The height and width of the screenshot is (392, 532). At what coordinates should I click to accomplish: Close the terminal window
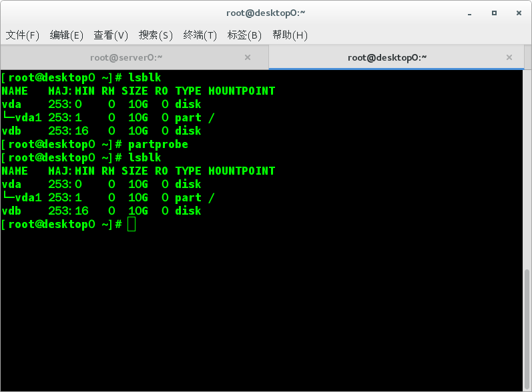pyautogui.click(x=519, y=13)
